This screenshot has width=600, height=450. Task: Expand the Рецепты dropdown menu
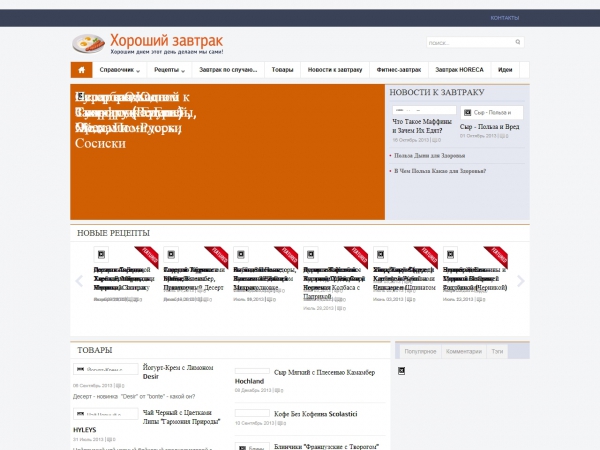(x=169, y=70)
